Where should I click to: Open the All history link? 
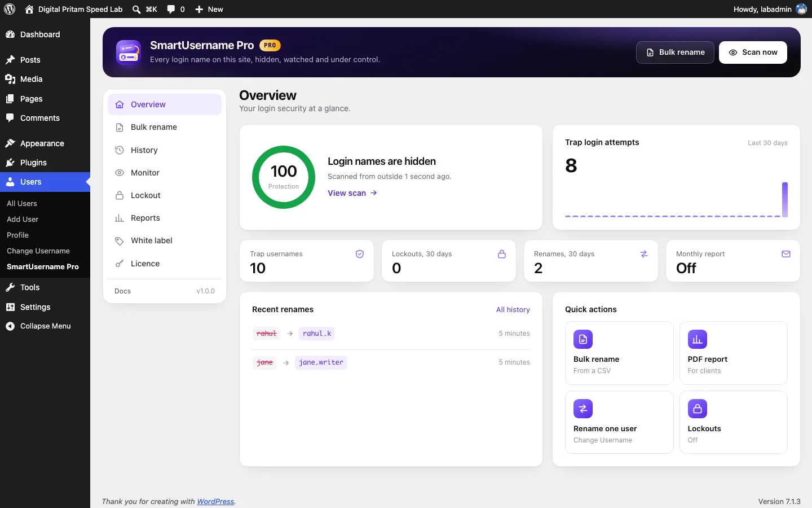(x=513, y=309)
